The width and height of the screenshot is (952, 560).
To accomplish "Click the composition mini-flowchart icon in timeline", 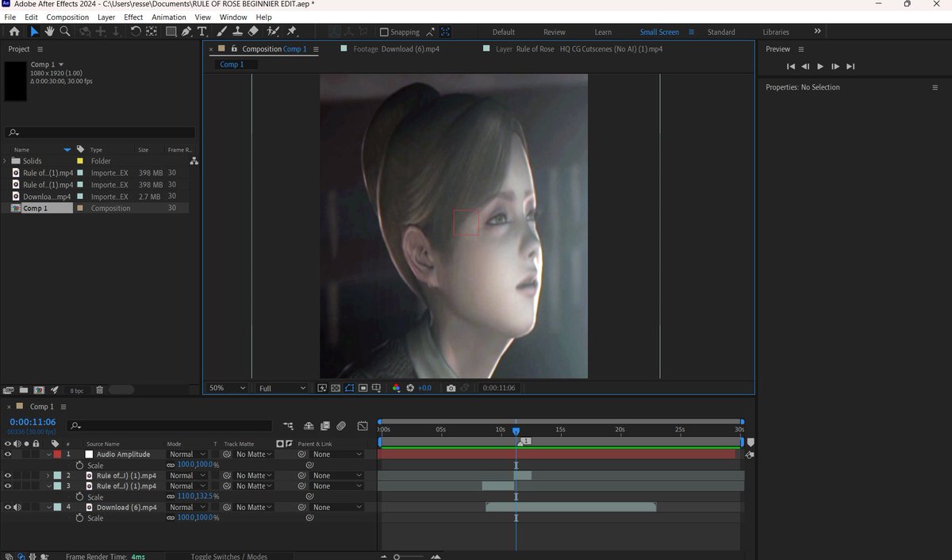I will point(287,426).
